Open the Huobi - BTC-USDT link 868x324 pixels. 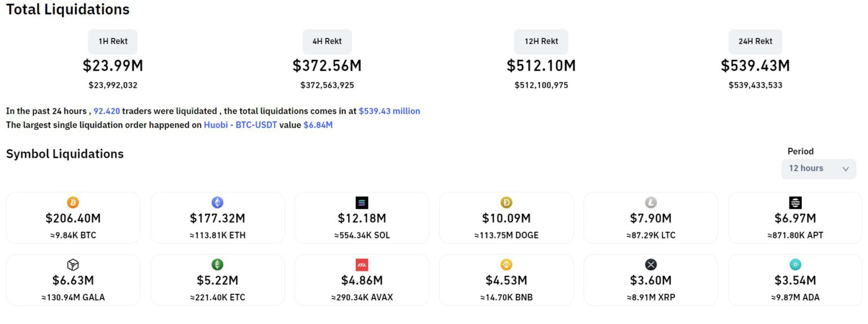point(240,125)
